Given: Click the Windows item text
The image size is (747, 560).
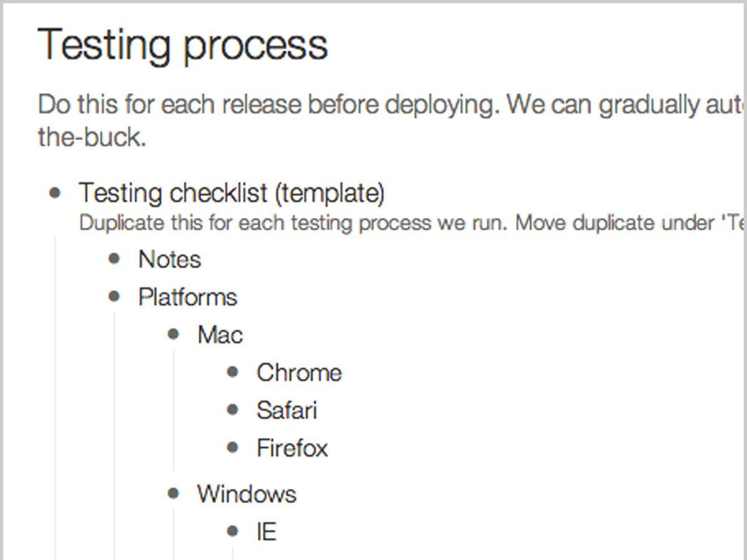Looking at the screenshot, I should click(x=247, y=495).
